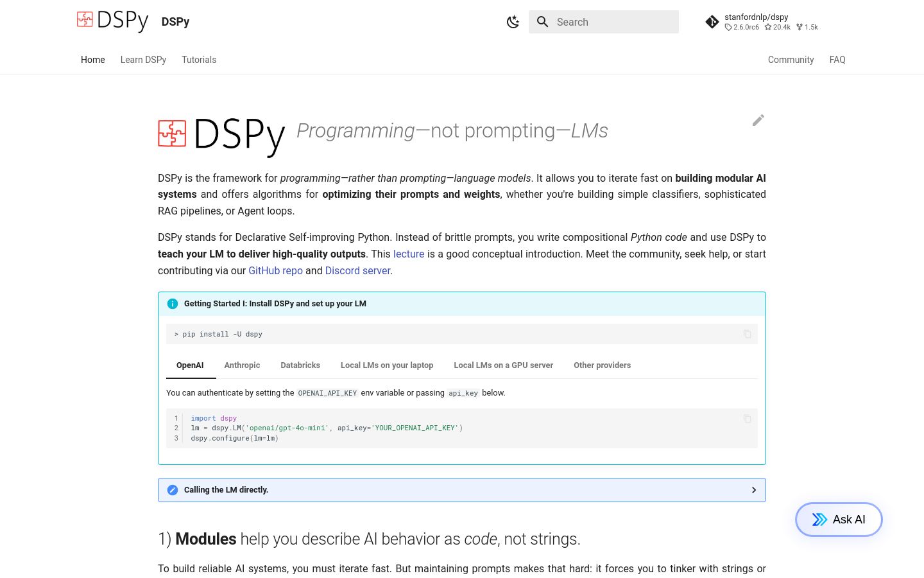
Task: Open the Discord server link
Action: point(358,271)
